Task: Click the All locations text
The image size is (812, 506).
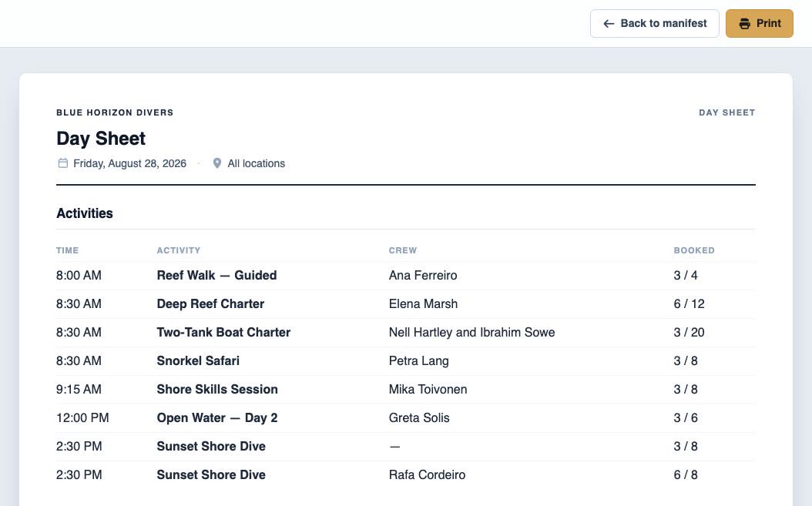Action: pos(257,163)
